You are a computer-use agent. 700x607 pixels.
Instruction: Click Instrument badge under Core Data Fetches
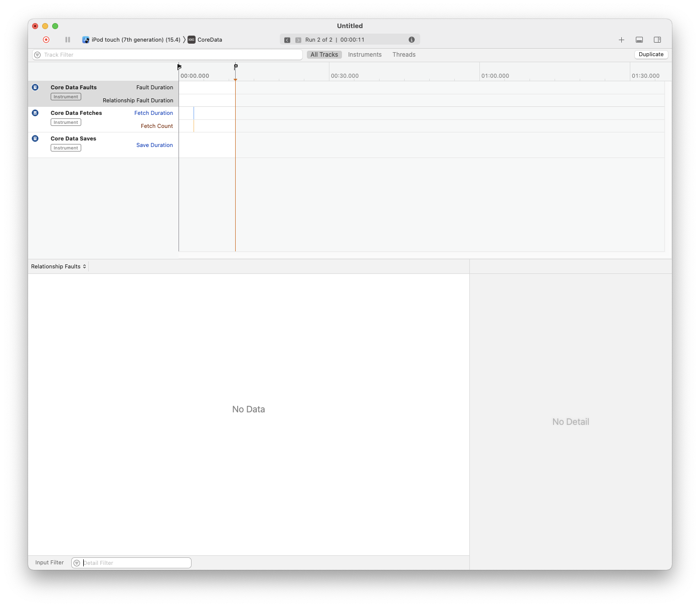click(x=66, y=122)
